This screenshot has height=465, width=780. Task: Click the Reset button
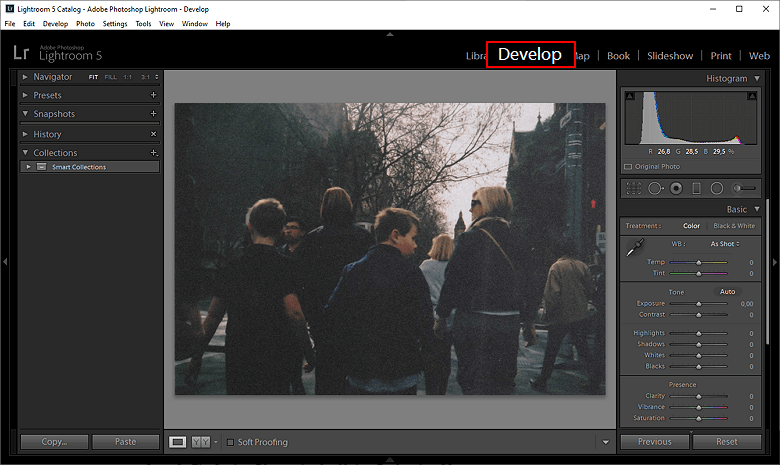tap(727, 442)
